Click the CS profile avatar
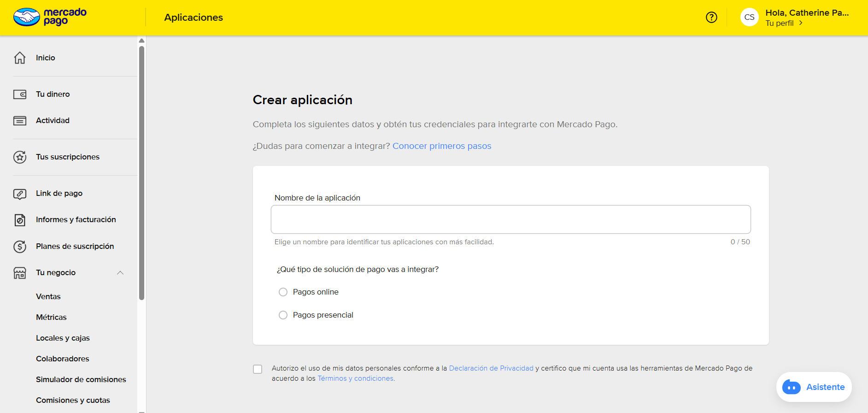Image resolution: width=868 pixels, height=413 pixels. [749, 18]
